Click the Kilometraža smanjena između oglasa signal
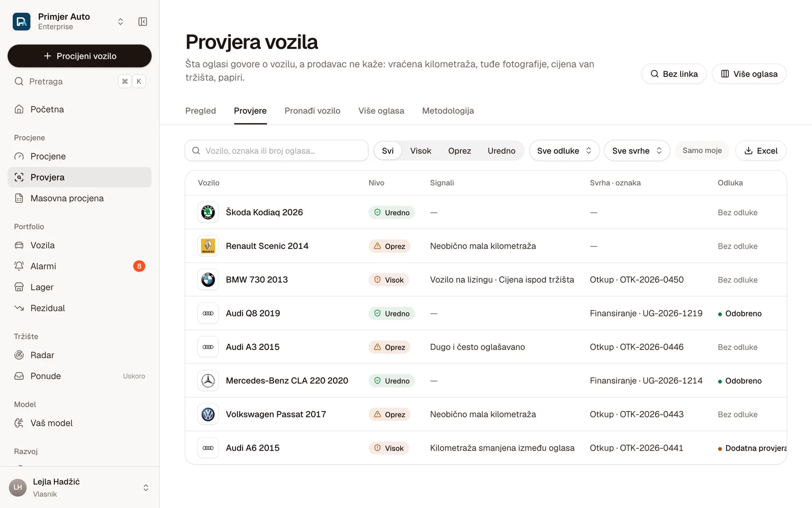The width and height of the screenshot is (812, 508). [x=502, y=448]
